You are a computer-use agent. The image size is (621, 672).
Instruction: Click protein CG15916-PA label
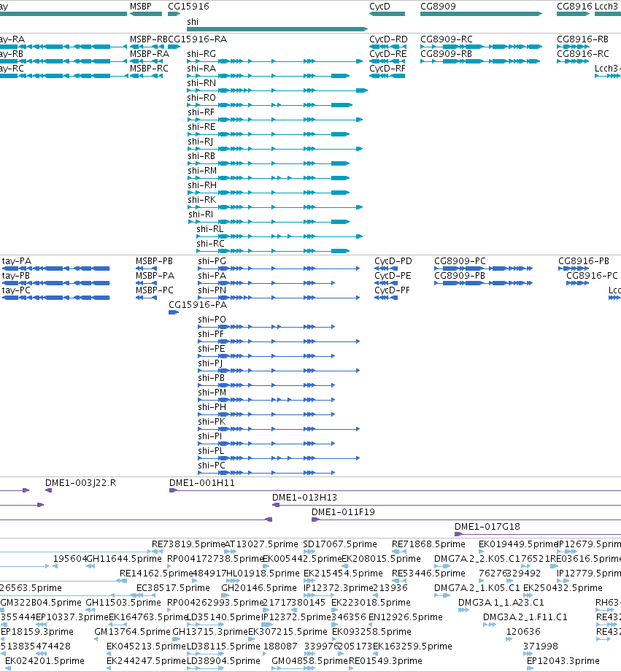click(x=198, y=305)
